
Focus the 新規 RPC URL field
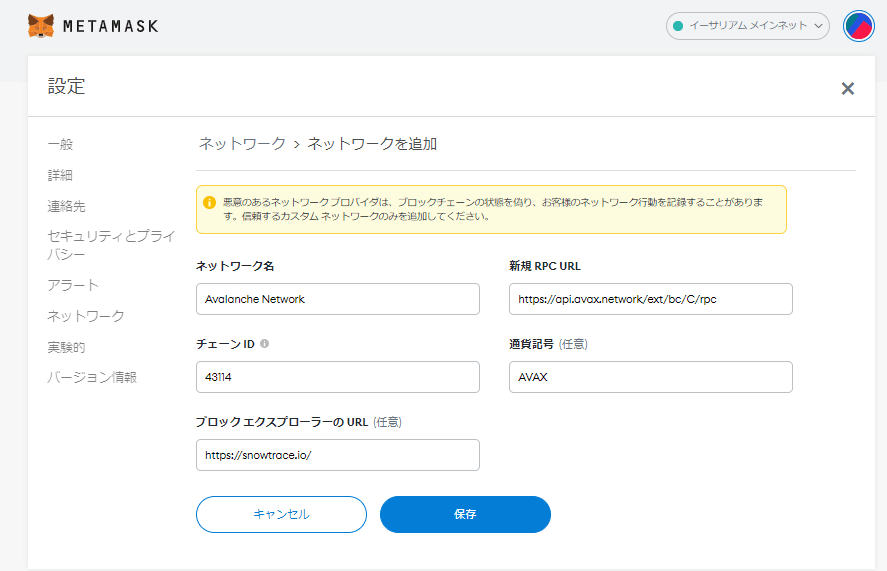tap(651, 299)
